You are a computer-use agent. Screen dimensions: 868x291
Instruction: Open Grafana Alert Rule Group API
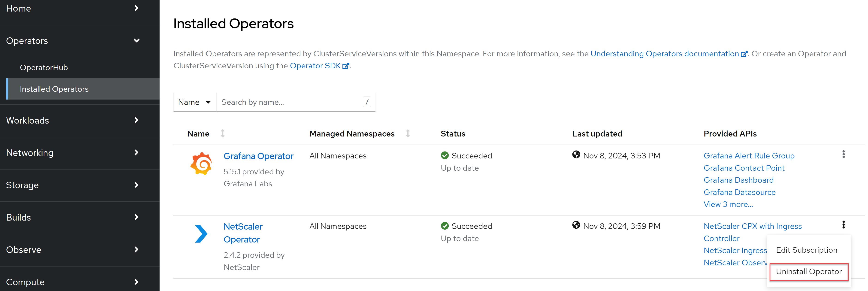(749, 156)
